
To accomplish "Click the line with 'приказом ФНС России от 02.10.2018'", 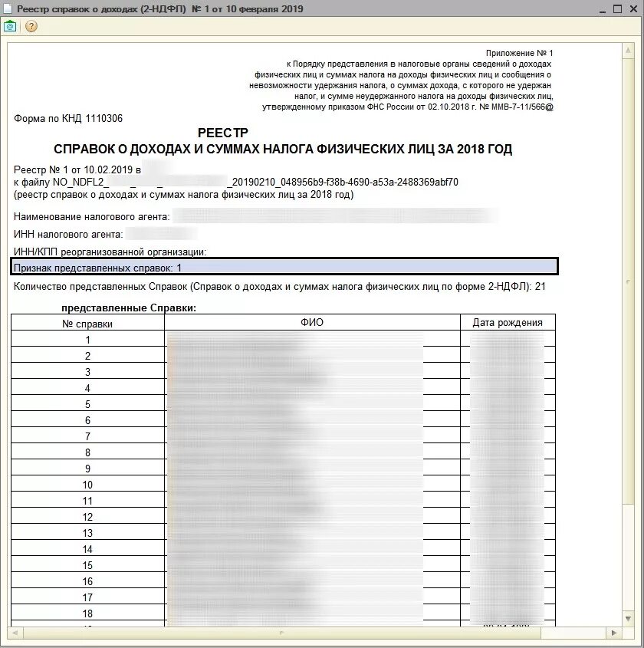I will 408,107.
